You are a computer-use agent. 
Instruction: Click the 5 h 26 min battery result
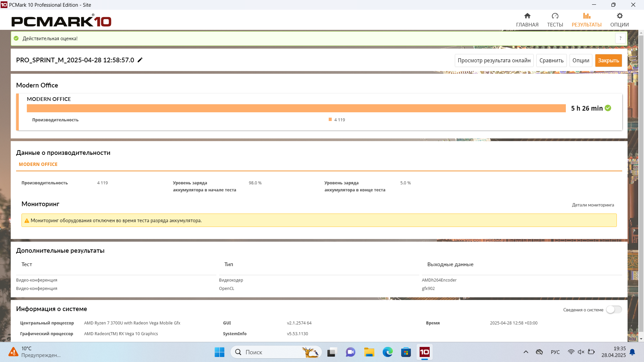coord(587,108)
